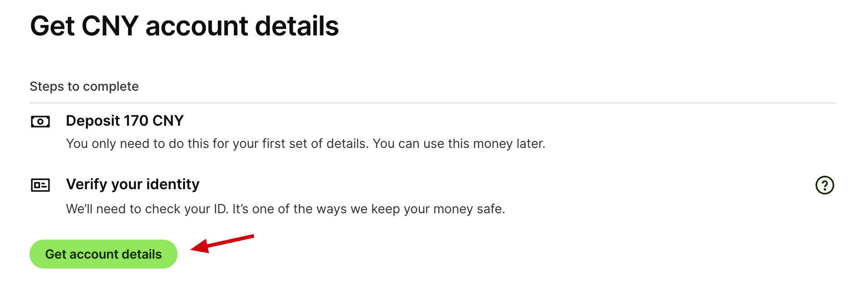868x294 pixels.
Task: Select the Verify your identity step heading
Action: click(x=133, y=184)
